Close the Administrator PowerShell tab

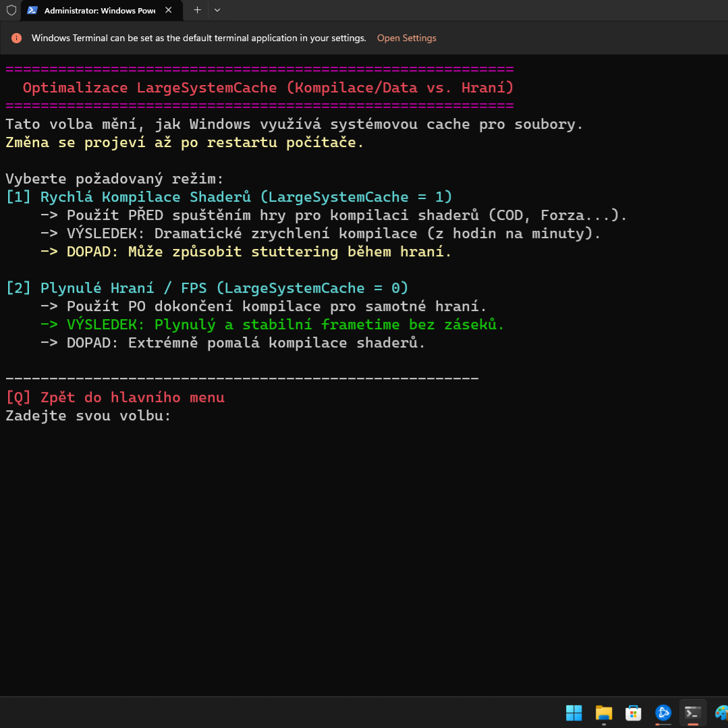(169, 11)
